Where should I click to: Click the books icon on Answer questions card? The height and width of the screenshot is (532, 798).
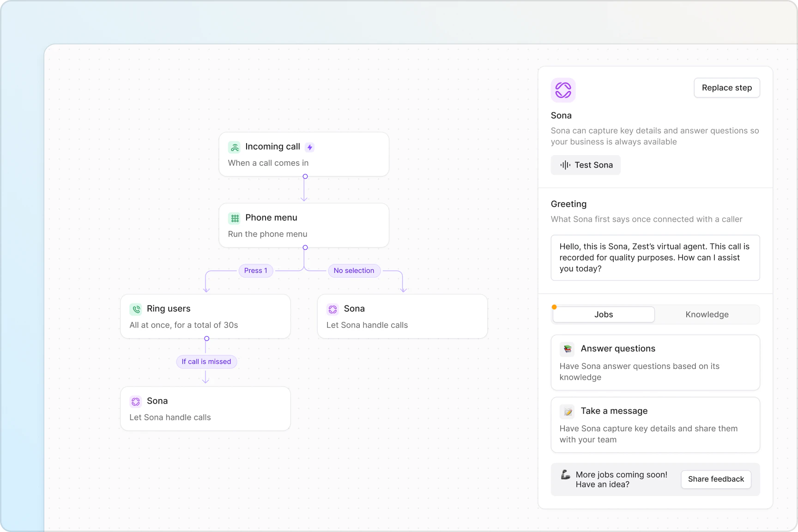(567, 349)
